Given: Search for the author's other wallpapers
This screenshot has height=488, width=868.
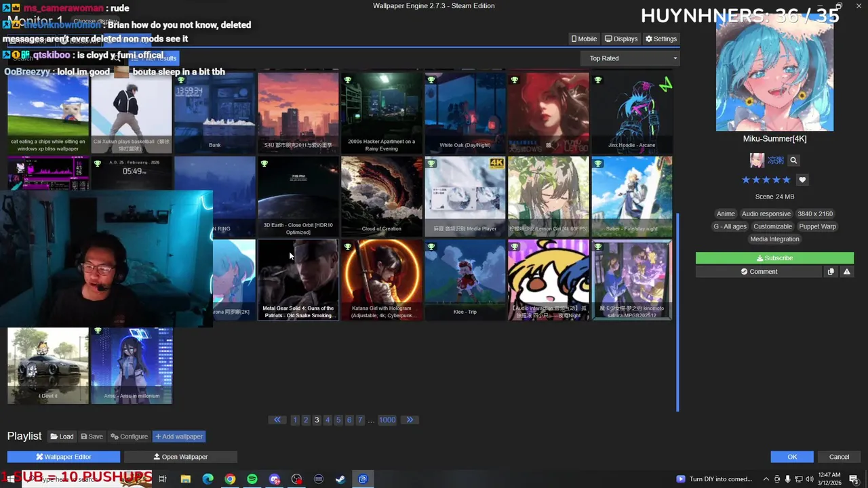Looking at the screenshot, I should [x=793, y=161].
